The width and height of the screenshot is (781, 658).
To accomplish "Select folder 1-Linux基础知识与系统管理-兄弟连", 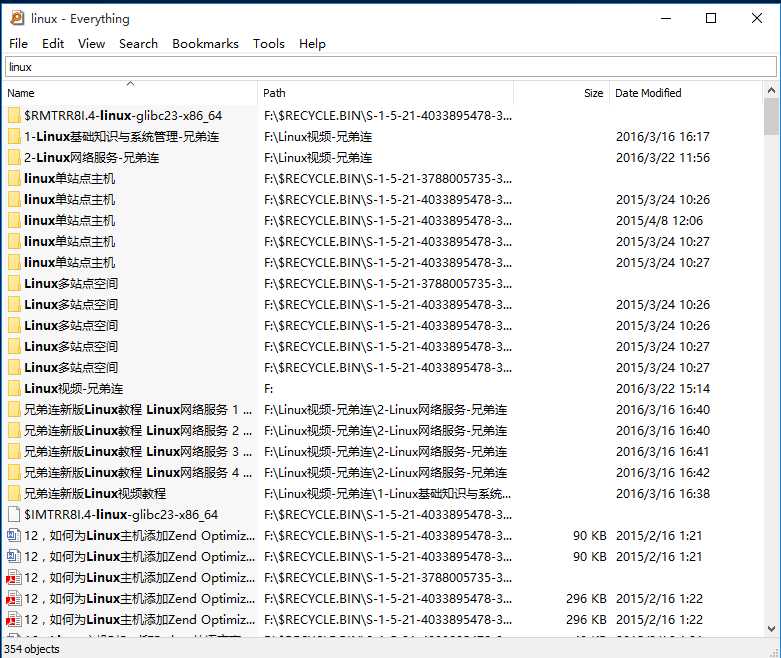I will [122, 136].
